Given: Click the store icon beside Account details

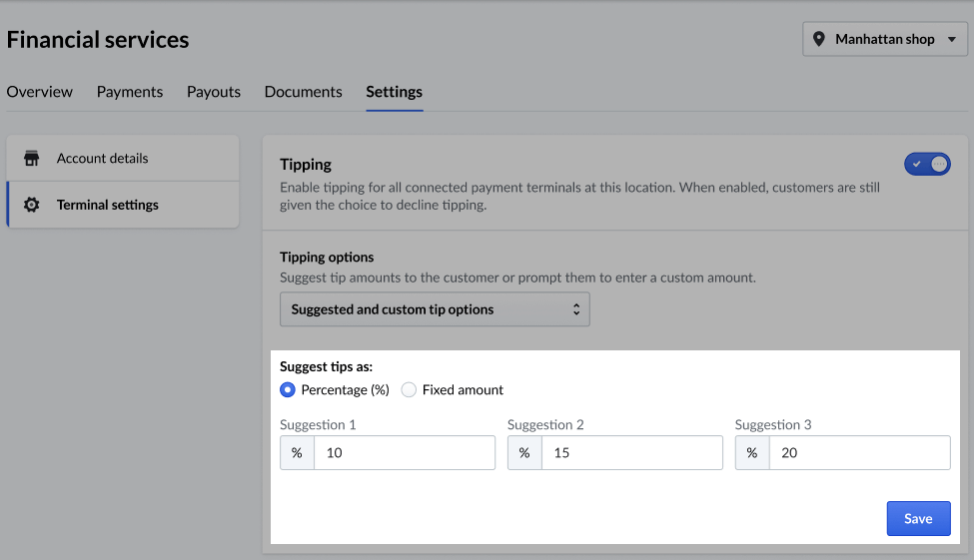Looking at the screenshot, I should pos(32,159).
